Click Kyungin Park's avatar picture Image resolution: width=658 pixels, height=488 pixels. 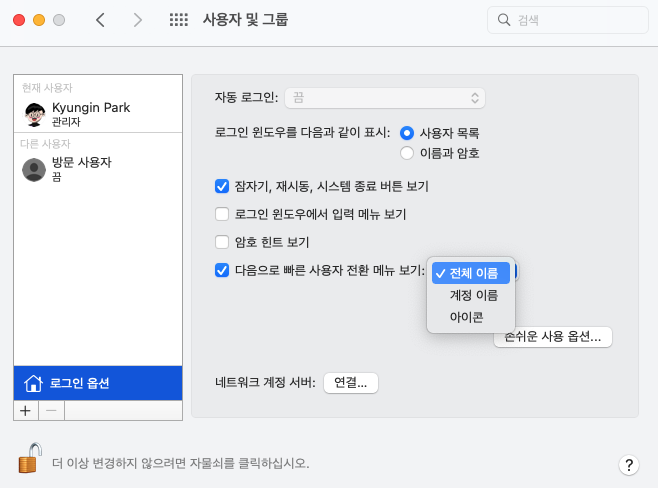coord(35,114)
